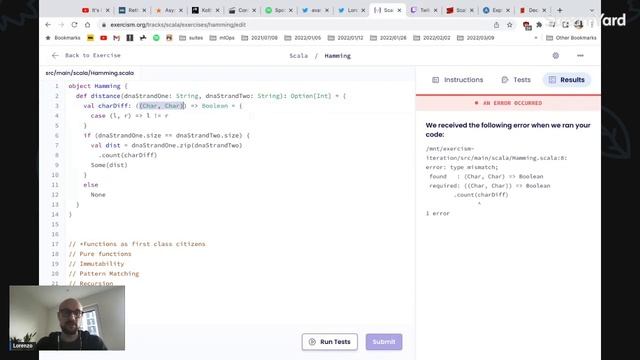Click the back arrow next to Back to Exercise
The width and height of the screenshot is (640, 360).
[55, 56]
